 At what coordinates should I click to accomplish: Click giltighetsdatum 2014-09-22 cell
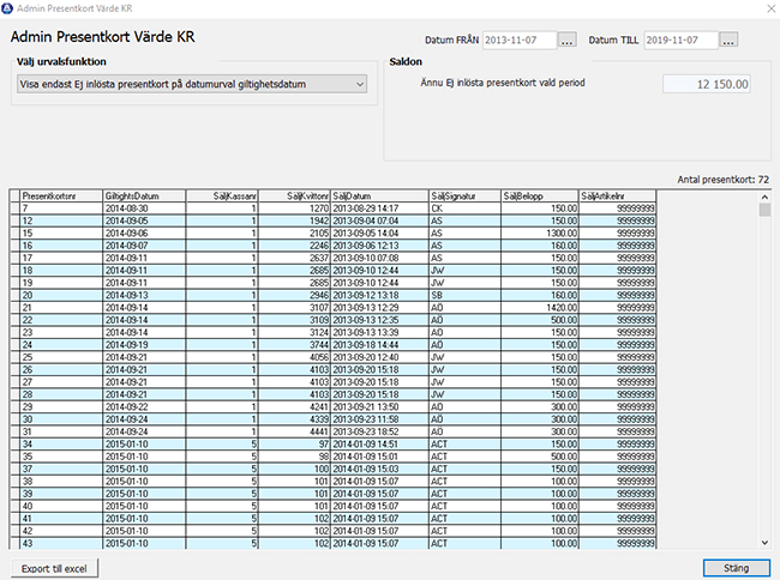pos(144,407)
